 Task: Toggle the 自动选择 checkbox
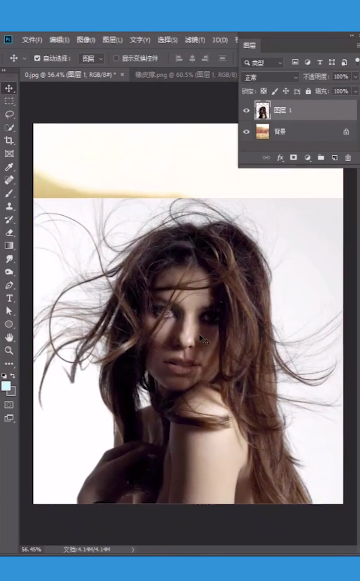coord(37,58)
